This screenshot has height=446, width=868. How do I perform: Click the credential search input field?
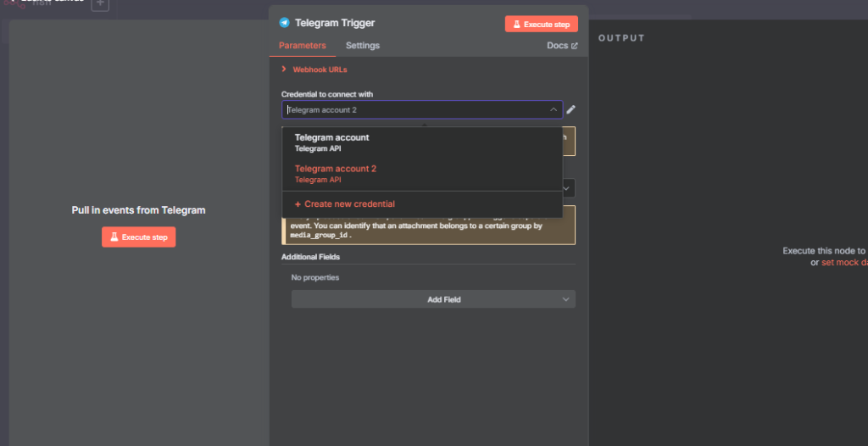[415, 109]
